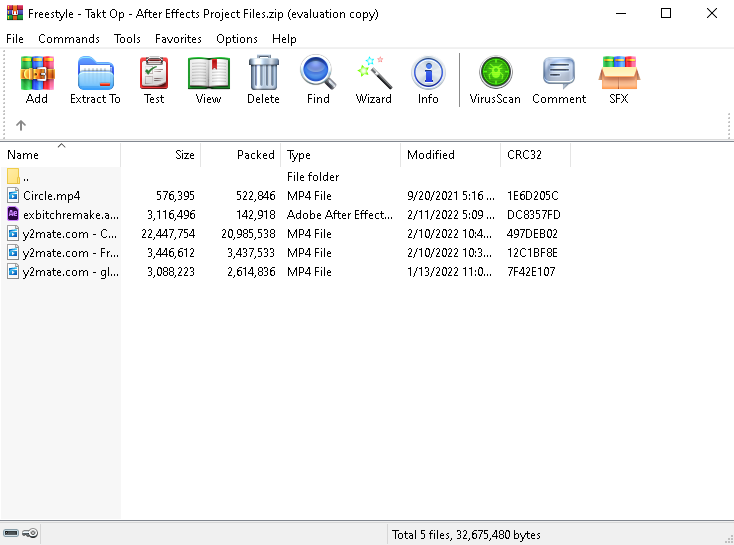Click the 'Adobe After Effect...' type cell
The image size is (734, 545).
[340, 215]
